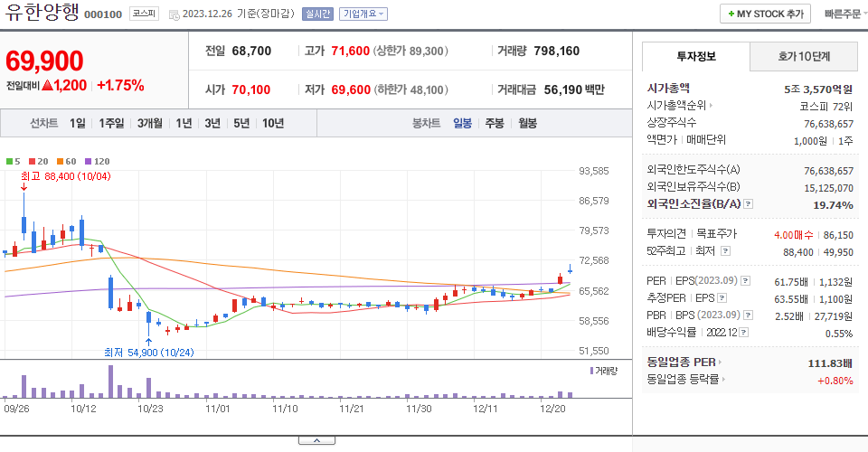This screenshot has height=452, width=868.
Task: Click the help icon beside 추정PER EPS
Action: click(x=722, y=298)
